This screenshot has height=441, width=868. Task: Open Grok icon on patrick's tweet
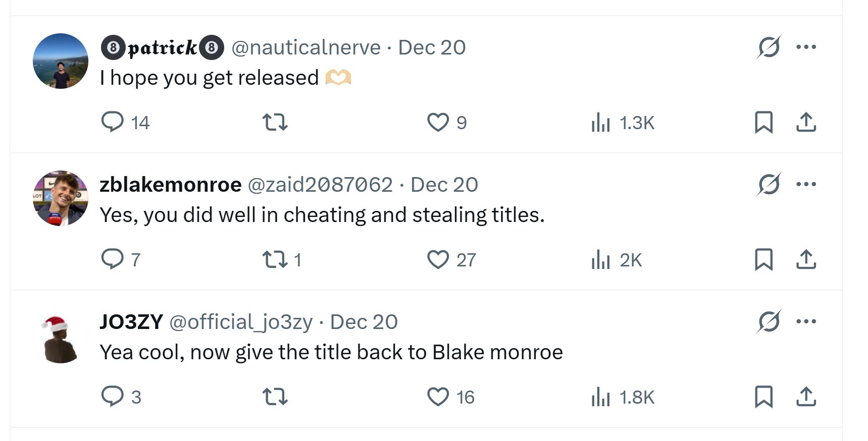(x=769, y=47)
